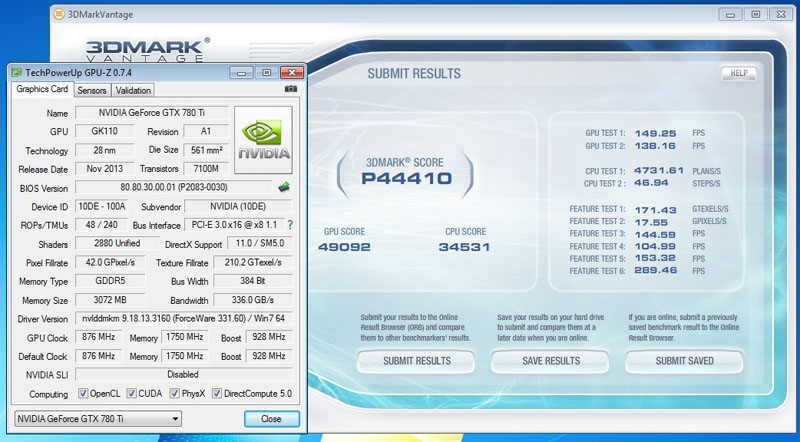Click the NVIDIA SLI Disabled field
The image size is (800, 442).
[184, 374]
